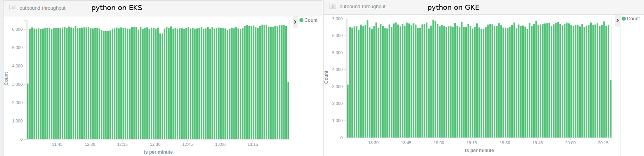Click the 19:00 tick label on GKE chart

pyautogui.click(x=439, y=143)
